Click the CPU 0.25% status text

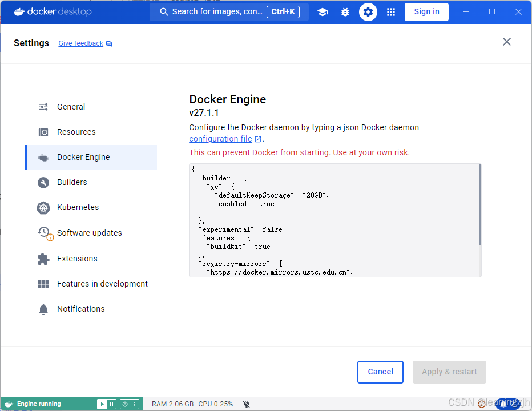(x=215, y=404)
